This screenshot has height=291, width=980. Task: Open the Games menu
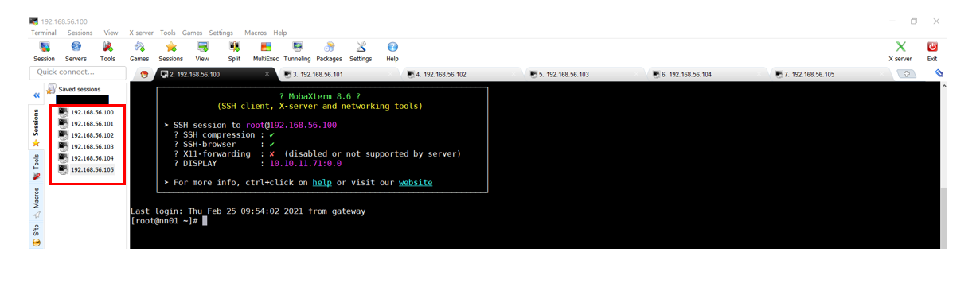click(x=192, y=33)
